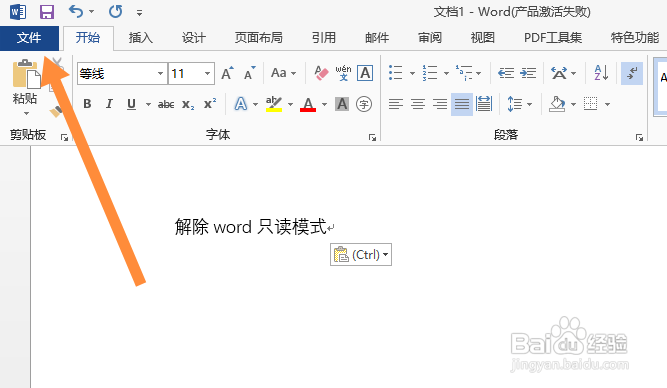Switch to the 引用 tab
The image size is (667, 388).
(324, 38)
